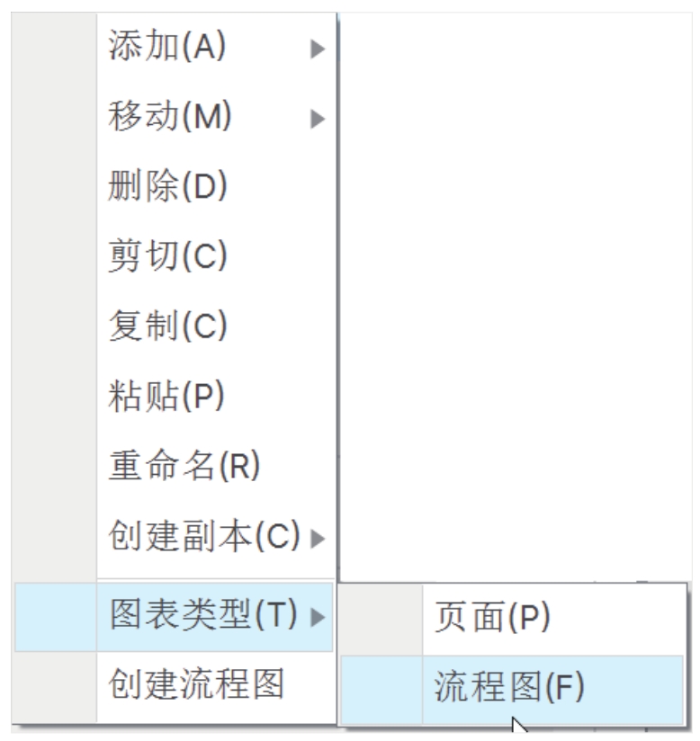
Task: Click the 剪切(C) cut option
Action: (168, 256)
